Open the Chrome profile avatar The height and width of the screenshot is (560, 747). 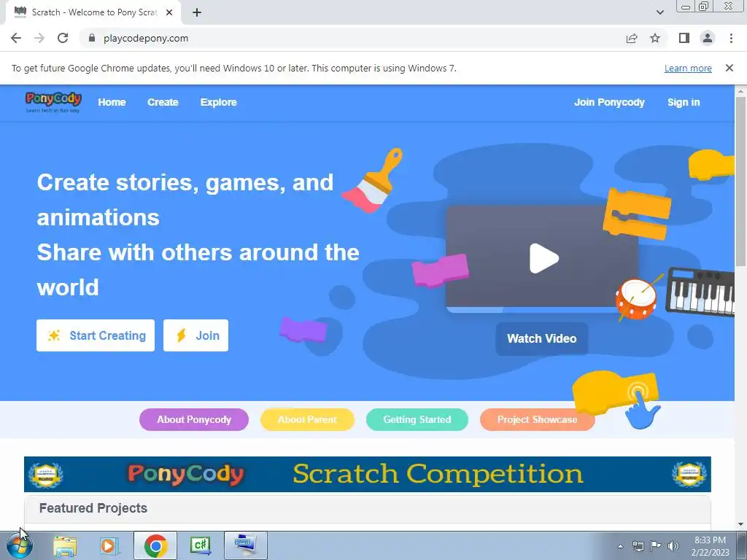pyautogui.click(x=708, y=38)
